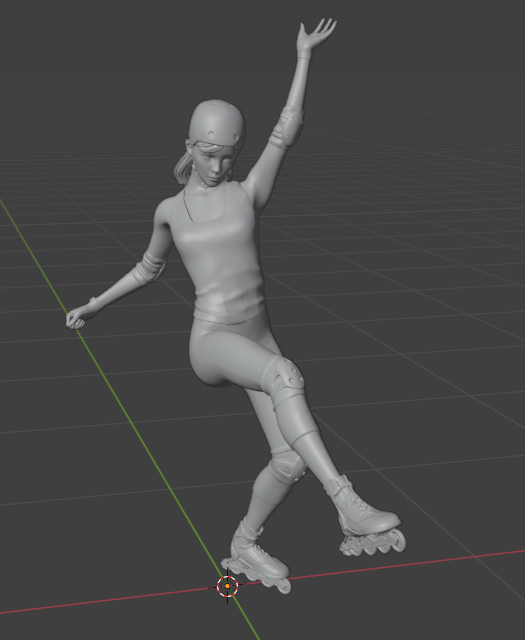Image resolution: width=525 pixels, height=640 pixels.
Task: Click the wheels of the skate near origin
Action: coord(259,576)
